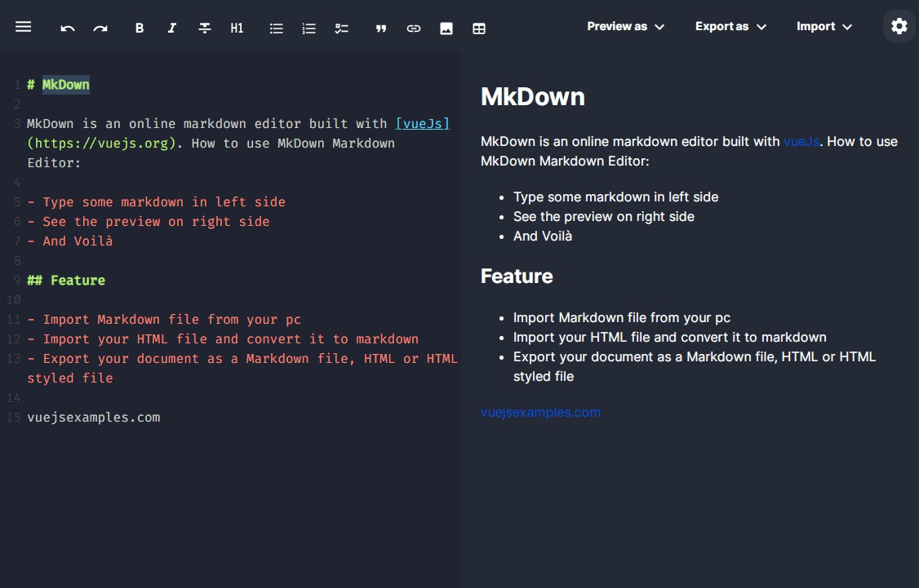
Task: Insert a hyperlink
Action: pos(414,28)
